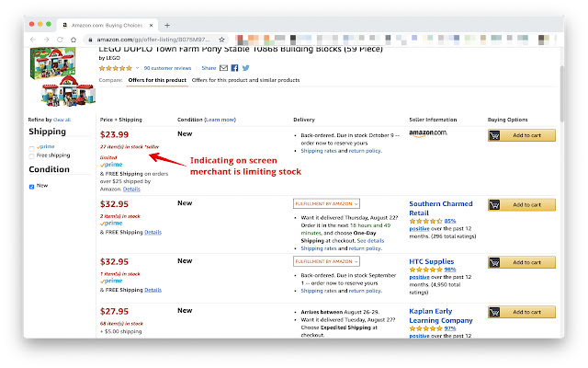Expand HTC Supplies Fulfillment by Amazon dropdown
588x368 pixels.
(326, 261)
